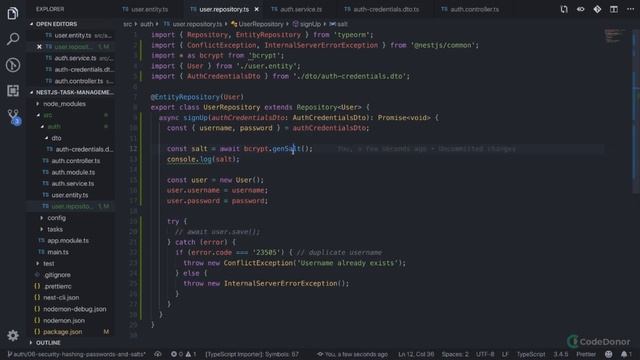Open the Source Control view
This screenshot has width=640, height=360.
click(13, 116)
